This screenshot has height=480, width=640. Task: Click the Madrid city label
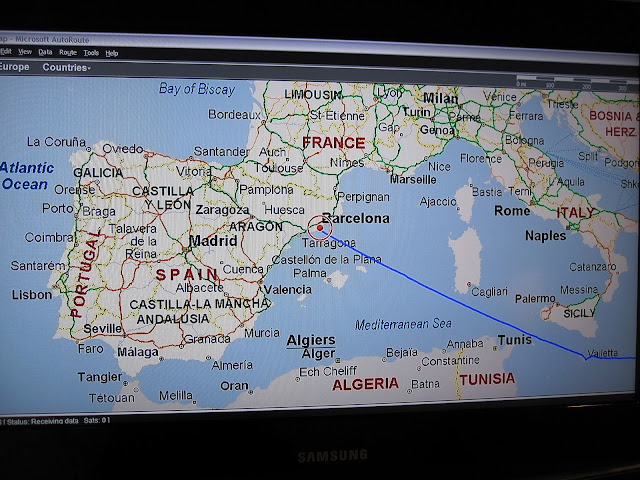pos(213,241)
